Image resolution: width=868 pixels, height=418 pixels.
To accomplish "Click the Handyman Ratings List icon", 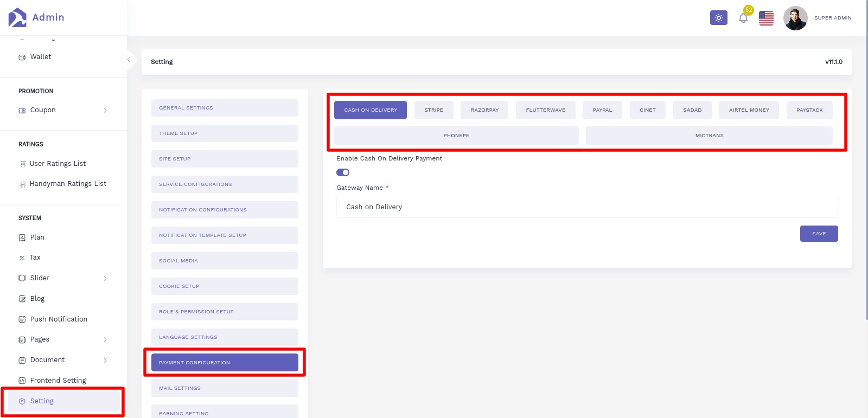I will [x=23, y=184].
